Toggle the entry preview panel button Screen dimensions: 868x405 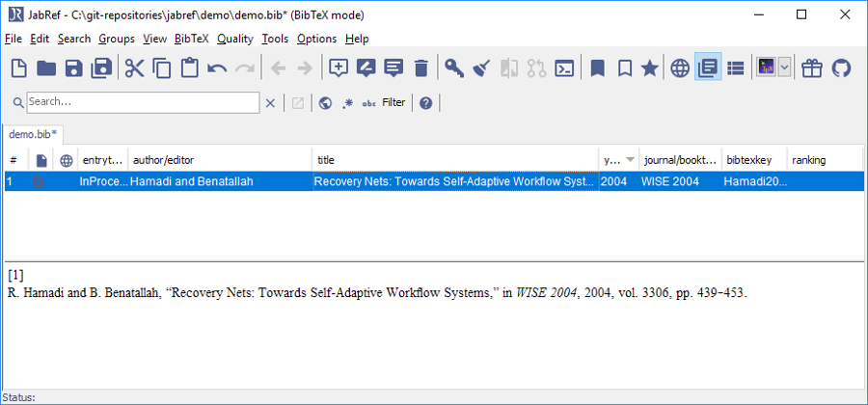click(708, 67)
